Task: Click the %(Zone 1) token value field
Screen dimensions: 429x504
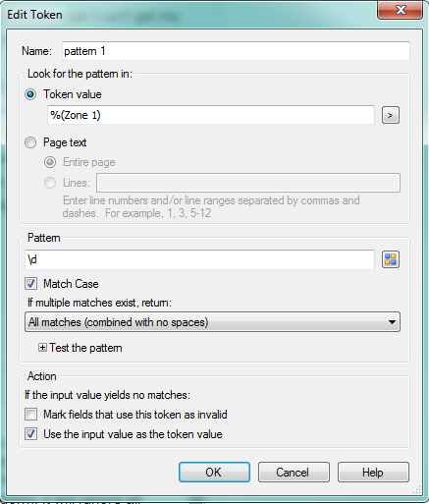Action: (x=211, y=115)
